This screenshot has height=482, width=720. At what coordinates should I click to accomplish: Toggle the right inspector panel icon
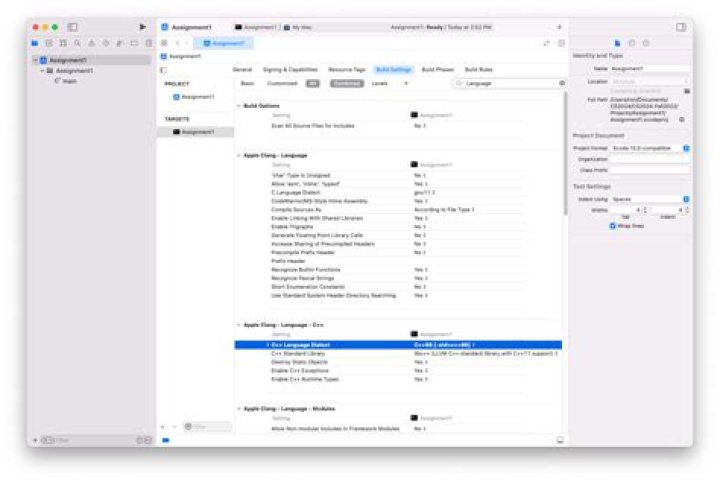(681, 27)
